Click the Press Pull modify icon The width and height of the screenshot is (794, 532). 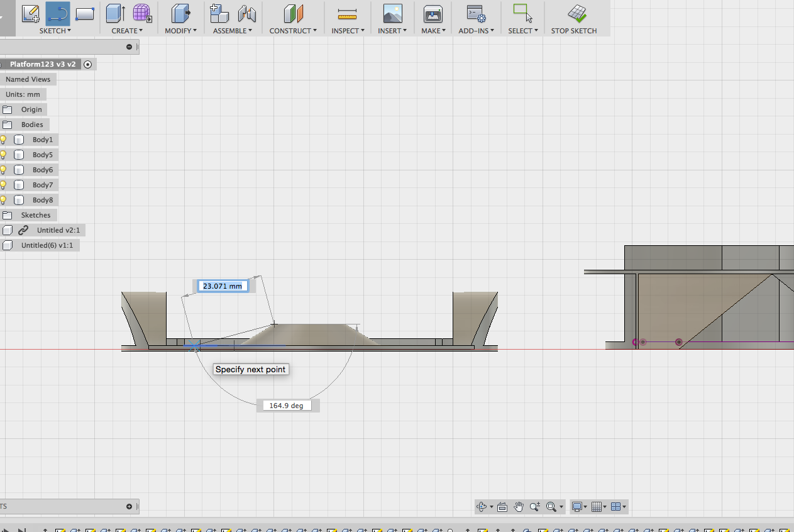click(180, 13)
